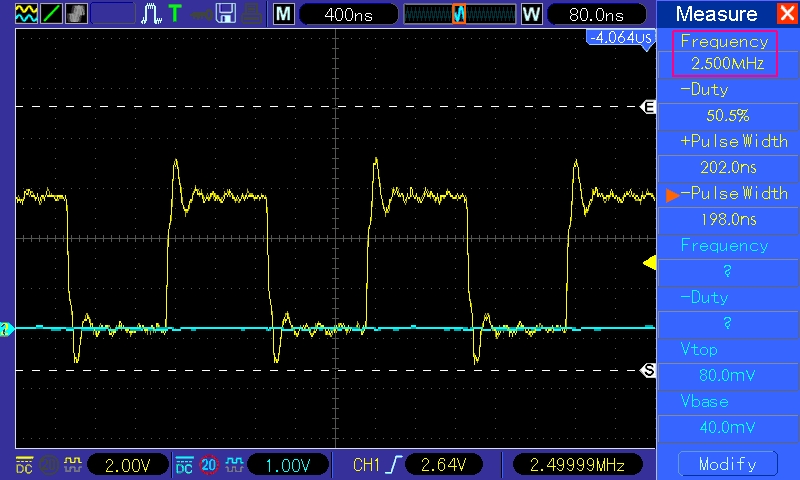
Task: Click the ? value under second -Duty
Action: pos(728,324)
